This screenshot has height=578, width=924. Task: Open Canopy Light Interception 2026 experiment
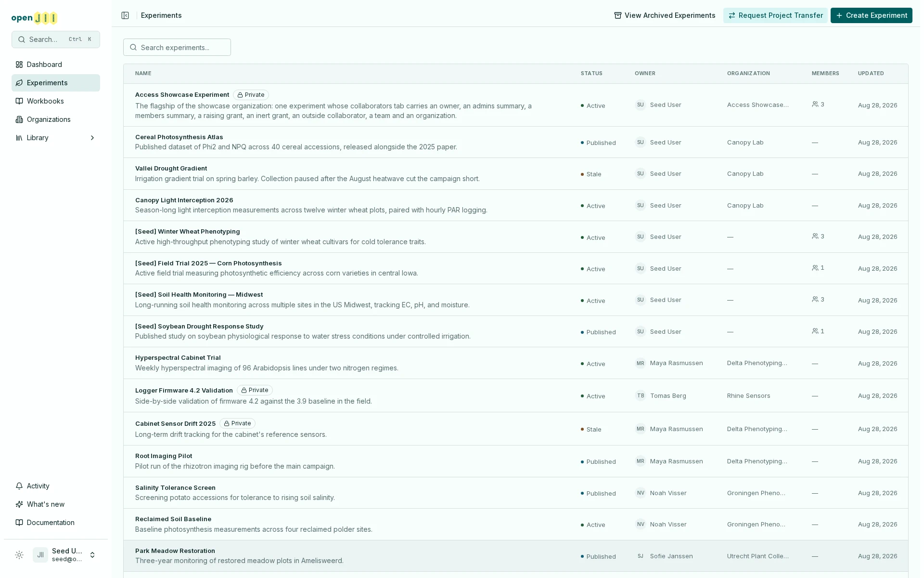click(184, 200)
